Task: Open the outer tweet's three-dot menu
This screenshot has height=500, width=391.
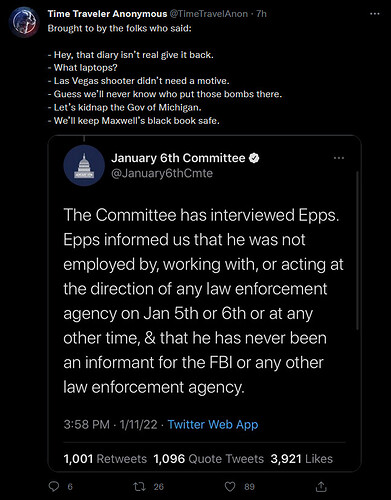Action: [375, 14]
